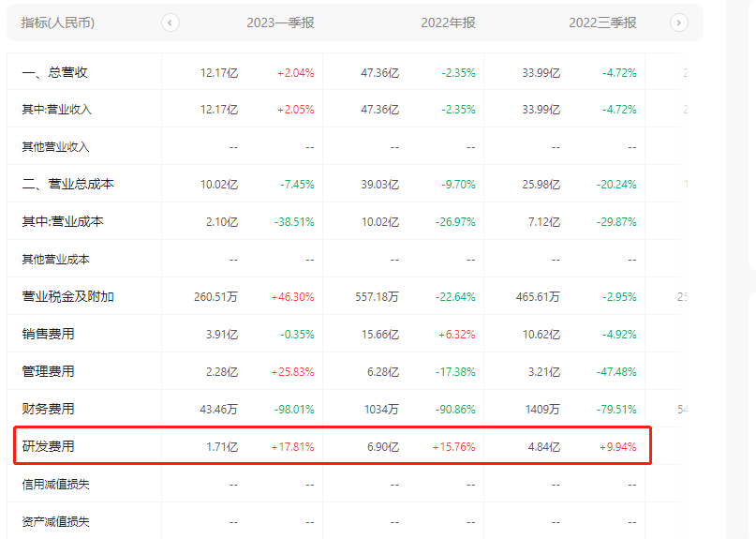
Task: Click the 其中:营业收入 row label
Action: (56, 110)
